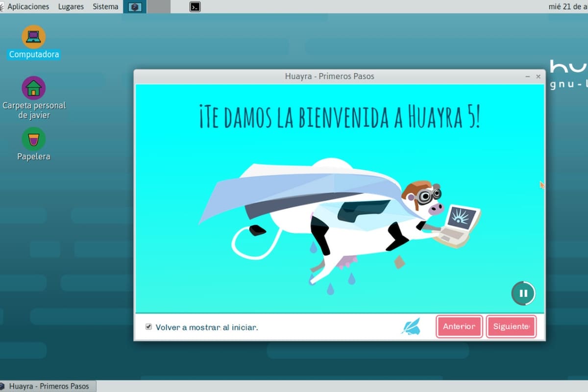The height and width of the screenshot is (392, 588).
Task: Launch the Terminal from the top panel
Action: coord(195,7)
